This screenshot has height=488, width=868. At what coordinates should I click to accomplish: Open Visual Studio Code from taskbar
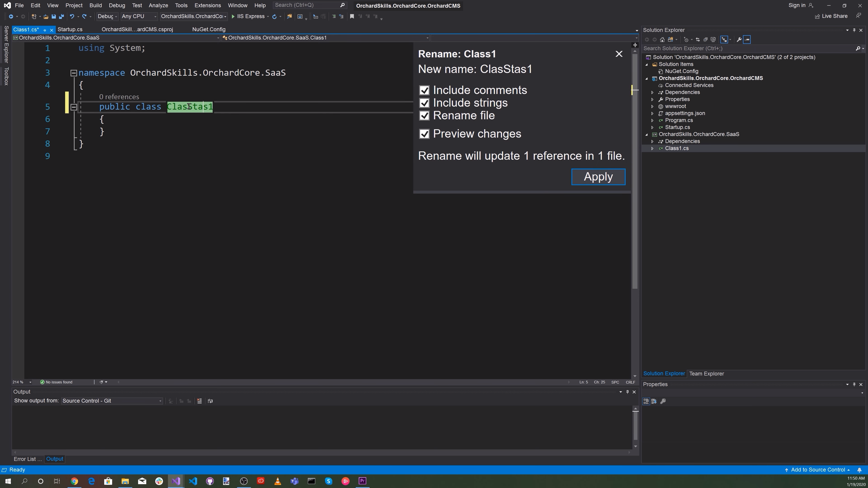tap(193, 481)
